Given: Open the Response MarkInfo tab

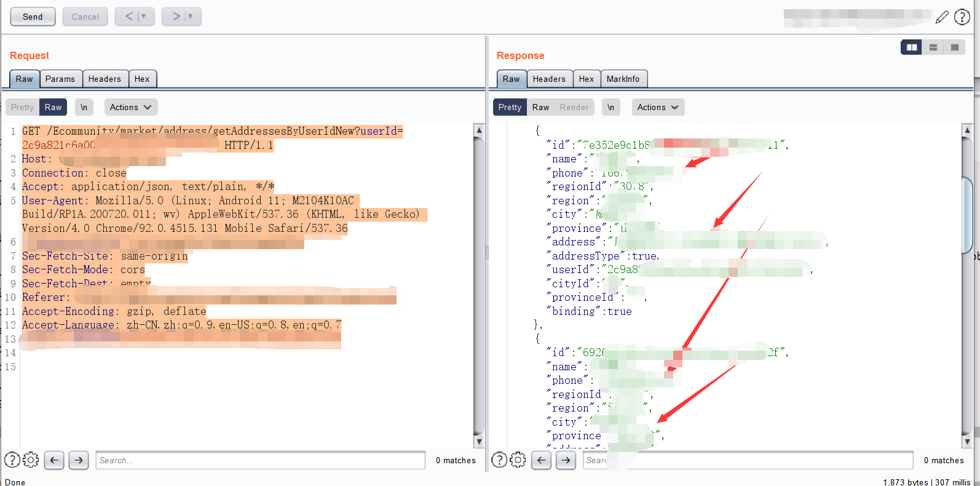Looking at the screenshot, I should pyautogui.click(x=623, y=79).
